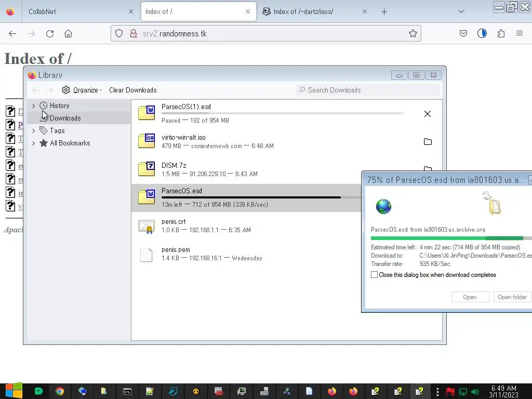List all tabs dropdown arrow

pyautogui.click(x=461, y=11)
